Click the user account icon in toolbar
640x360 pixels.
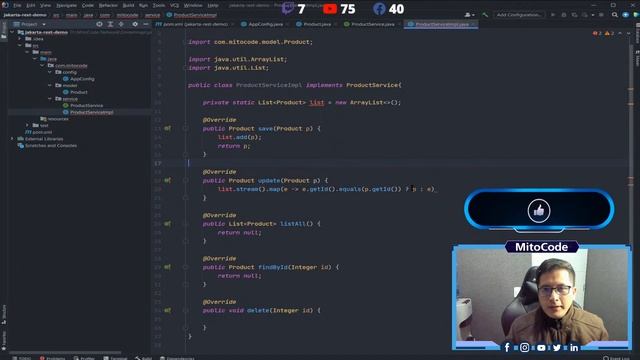(x=469, y=15)
